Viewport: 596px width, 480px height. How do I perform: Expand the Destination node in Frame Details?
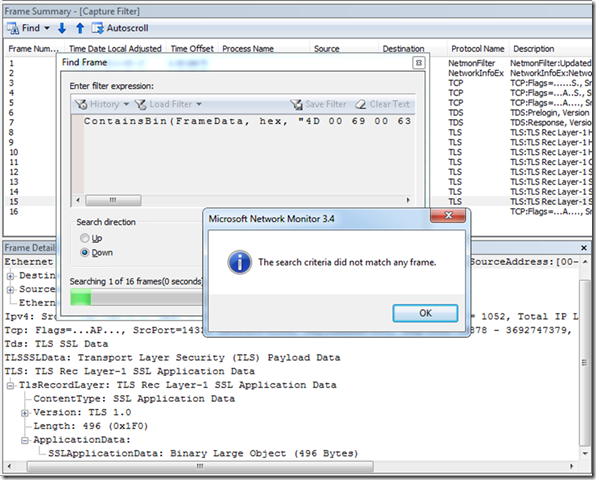point(10,276)
